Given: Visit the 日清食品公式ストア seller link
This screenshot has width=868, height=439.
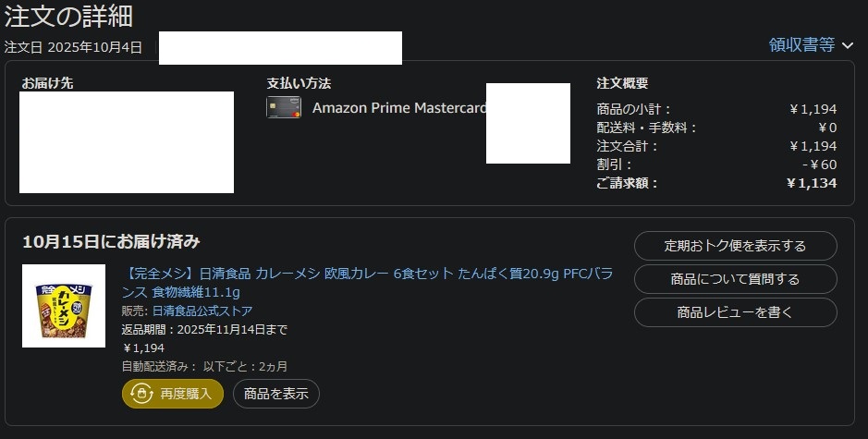Looking at the screenshot, I should (202, 311).
